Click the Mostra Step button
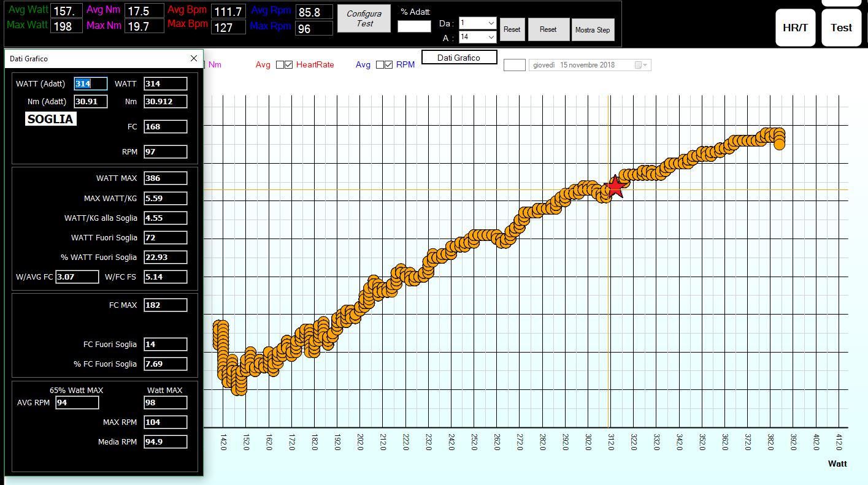The image size is (868, 485). point(593,29)
